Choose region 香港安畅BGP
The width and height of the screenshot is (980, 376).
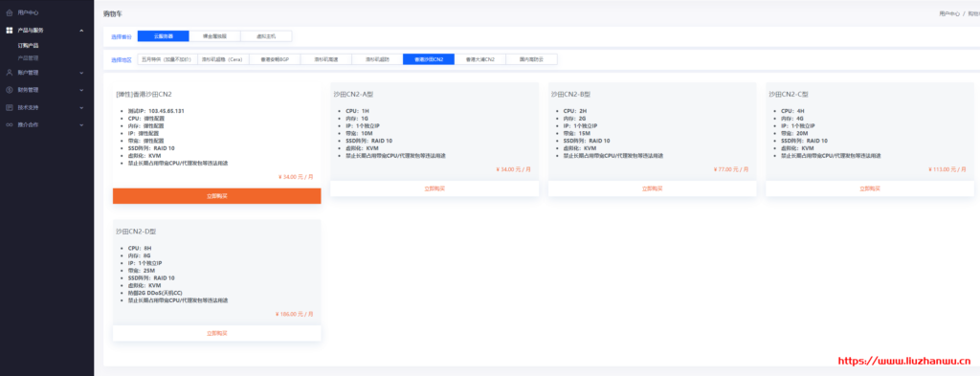click(274, 59)
